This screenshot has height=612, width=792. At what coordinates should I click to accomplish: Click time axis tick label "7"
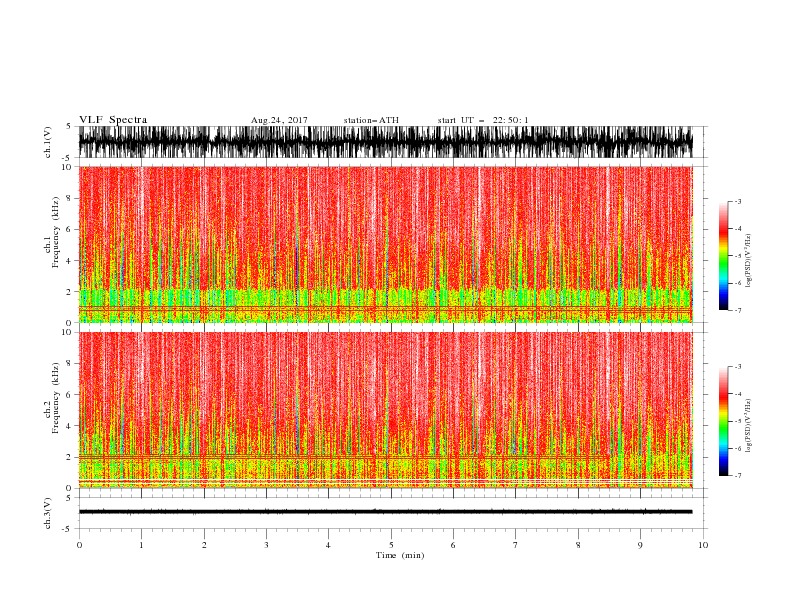[x=516, y=545]
